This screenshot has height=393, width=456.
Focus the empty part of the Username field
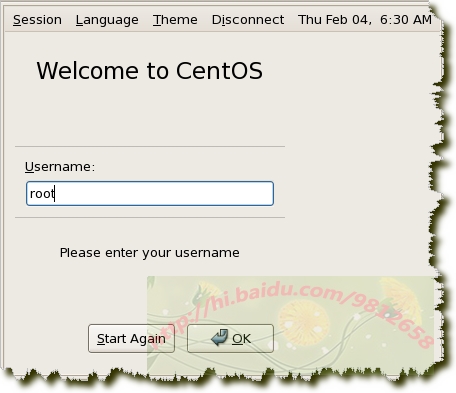point(163,194)
